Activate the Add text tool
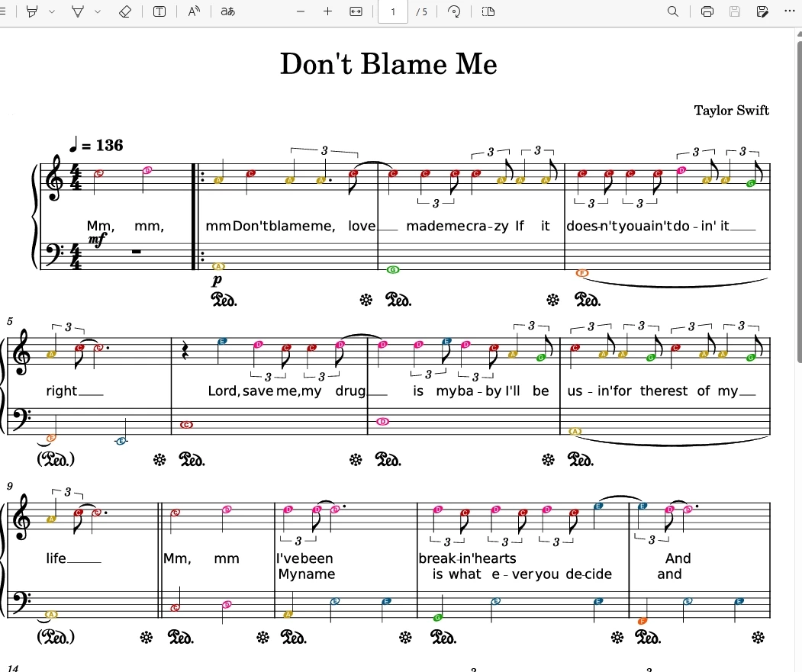Screen dimensions: 802x672 pyautogui.click(x=159, y=11)
